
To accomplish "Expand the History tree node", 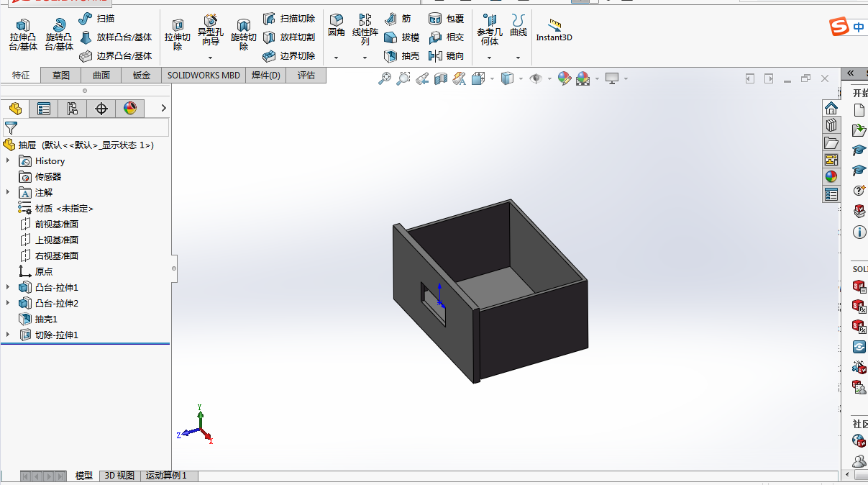I will click(x=8, y=160).
